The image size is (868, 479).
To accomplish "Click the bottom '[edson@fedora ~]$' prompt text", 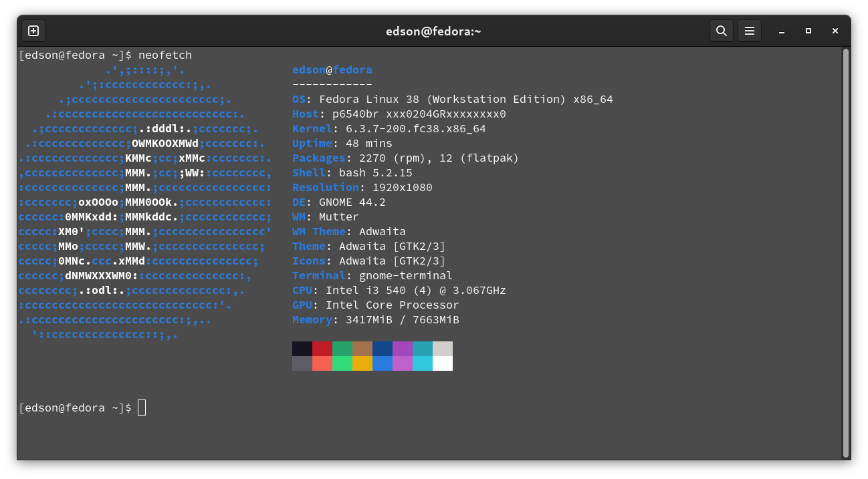I will (75, 408).
